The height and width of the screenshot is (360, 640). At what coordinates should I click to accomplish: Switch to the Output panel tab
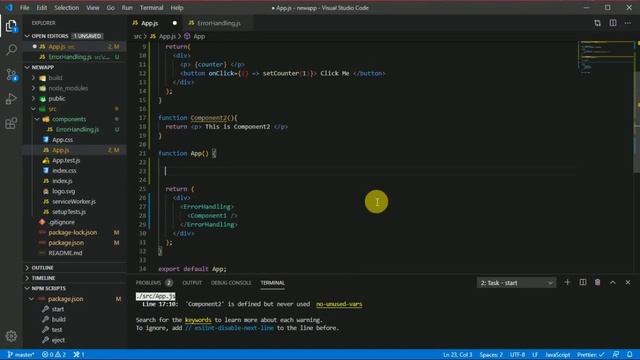(x=192, y=282)
